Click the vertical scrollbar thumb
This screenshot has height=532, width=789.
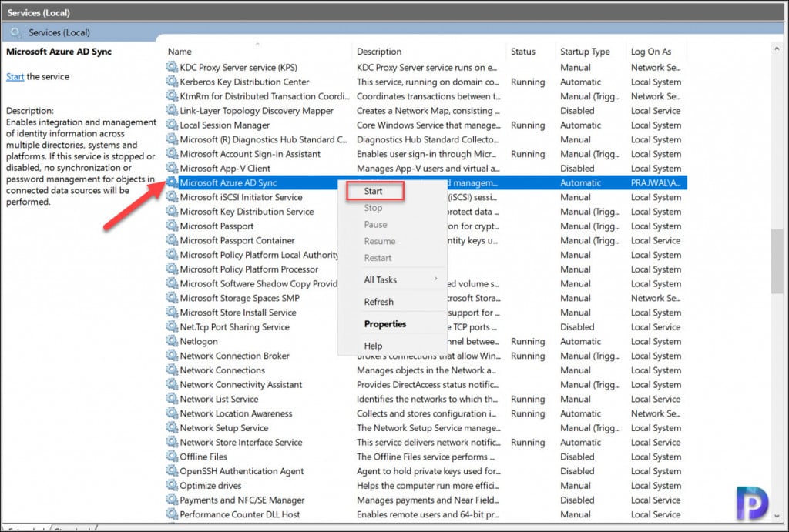point(777,261)
